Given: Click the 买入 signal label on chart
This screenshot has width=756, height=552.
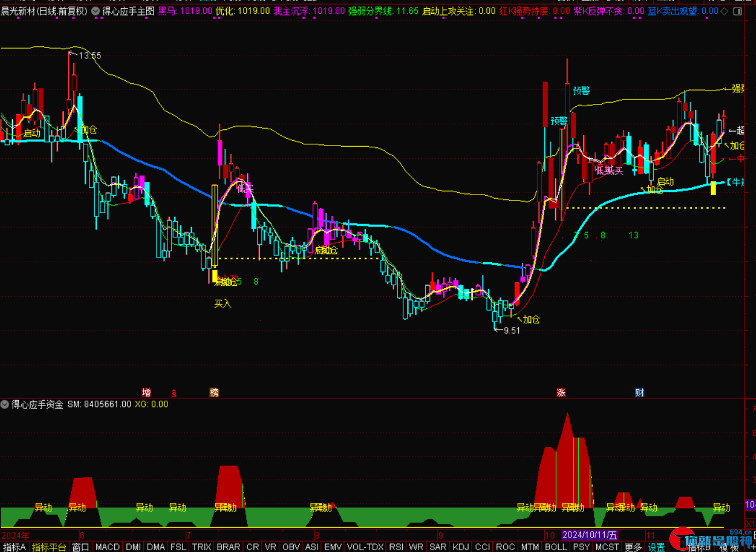Looking at the screenshot, I should (x=223, y=304).
